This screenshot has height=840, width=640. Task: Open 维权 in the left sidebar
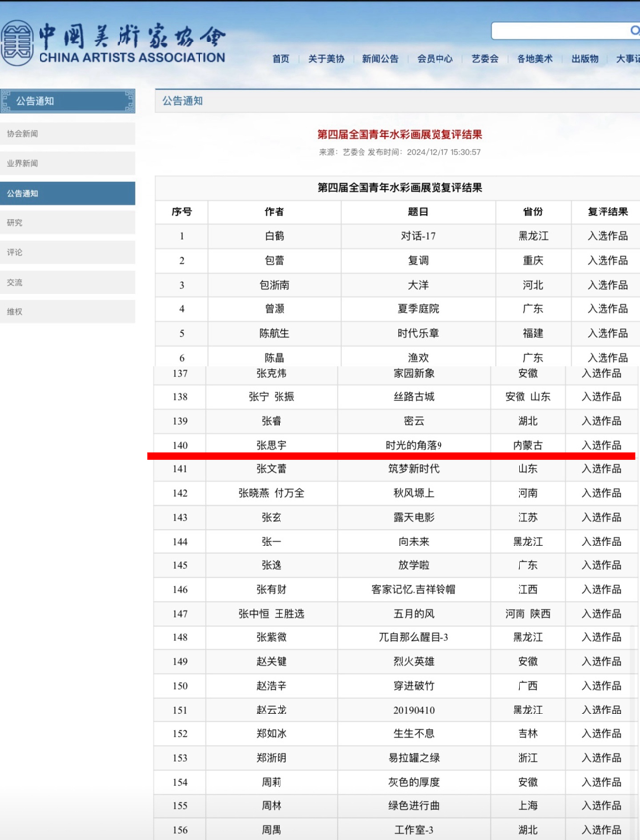(x=67, y=311)
